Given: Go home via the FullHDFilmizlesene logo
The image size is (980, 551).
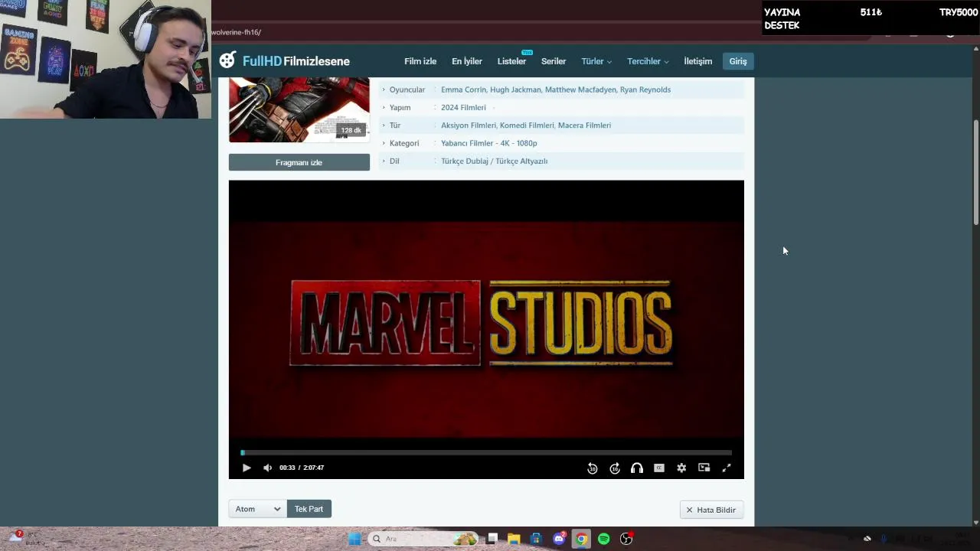Looking at the screenshot, I should coord(285,61).
